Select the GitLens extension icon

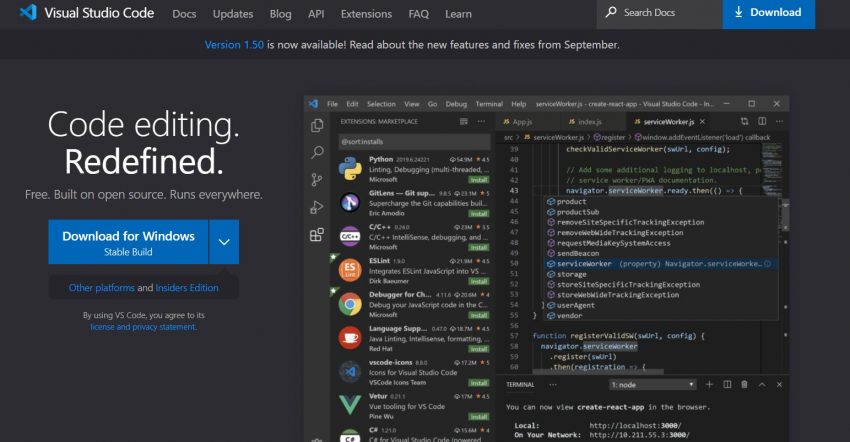(350, 203)
